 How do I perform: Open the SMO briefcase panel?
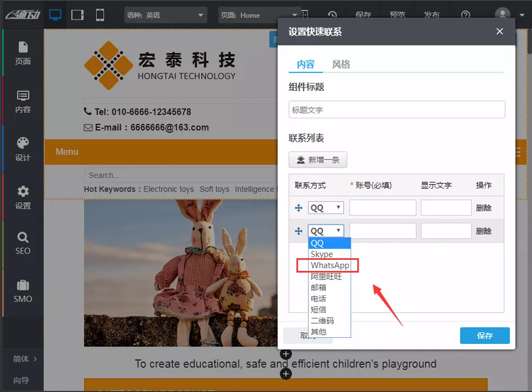tap(23, 291)
